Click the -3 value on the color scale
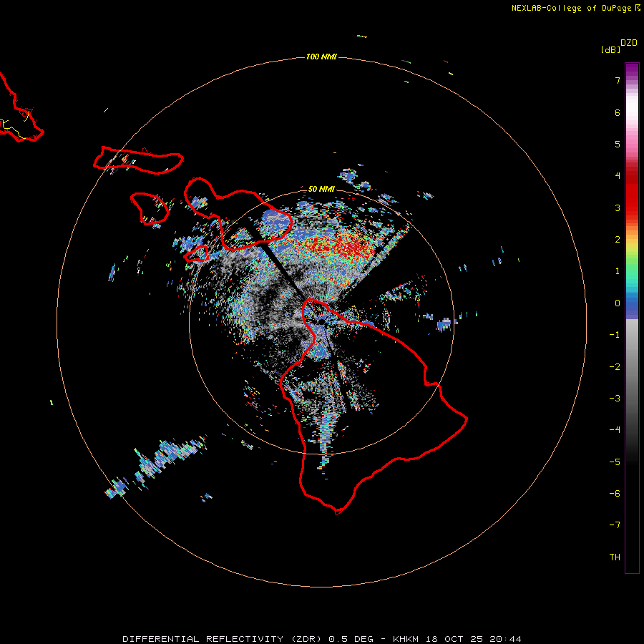 pos(615,399)
